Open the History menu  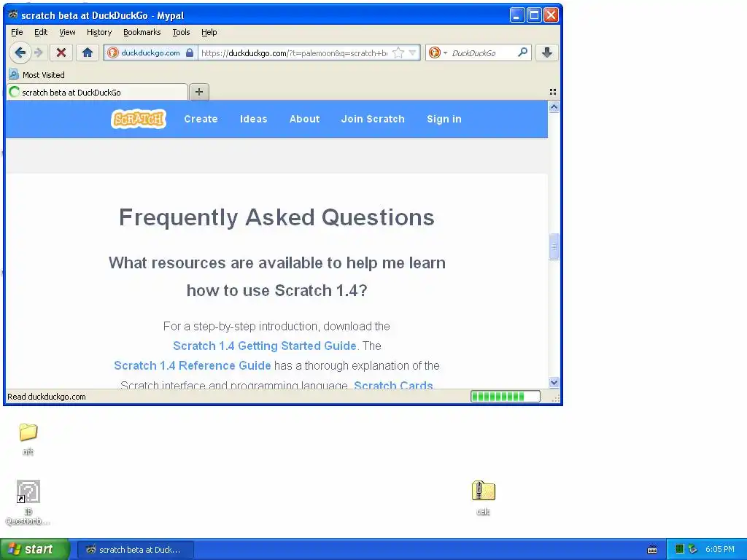[x=99, y=32]
